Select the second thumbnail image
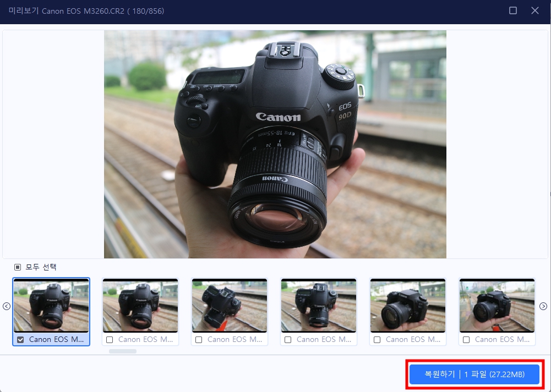This screenshot has width=551, height=392. [x=140, y=305]
